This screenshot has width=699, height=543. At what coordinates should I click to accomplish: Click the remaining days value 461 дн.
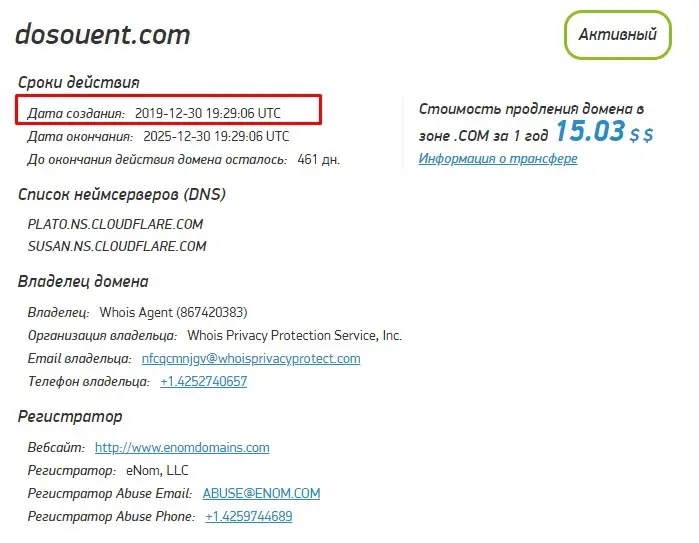tap(318, 159)
